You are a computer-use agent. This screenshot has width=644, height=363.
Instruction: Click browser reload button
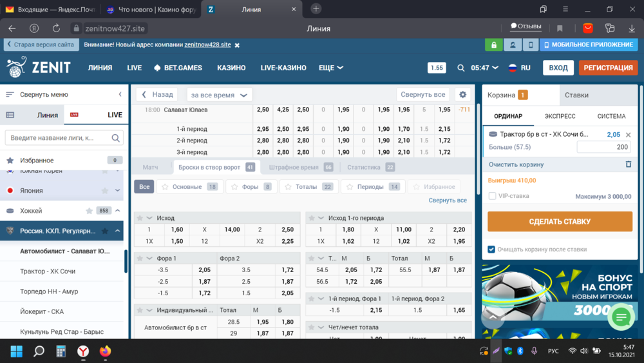56,28
